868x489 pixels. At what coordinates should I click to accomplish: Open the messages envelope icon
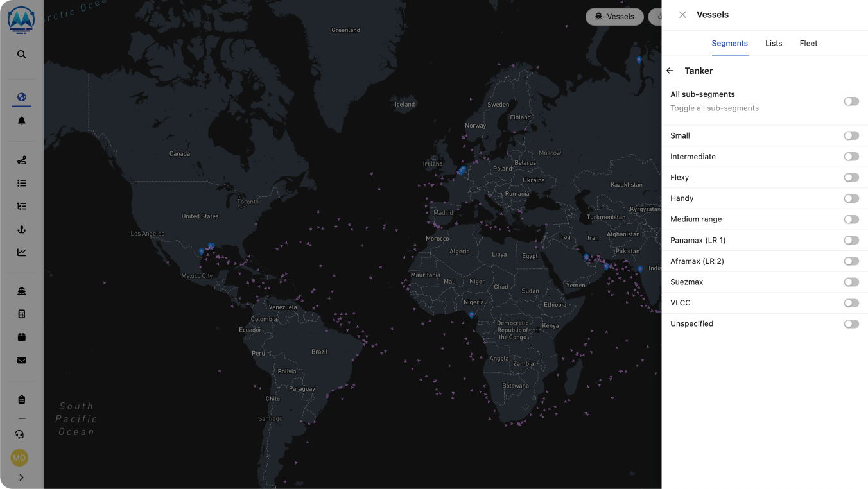click(21, 360)
